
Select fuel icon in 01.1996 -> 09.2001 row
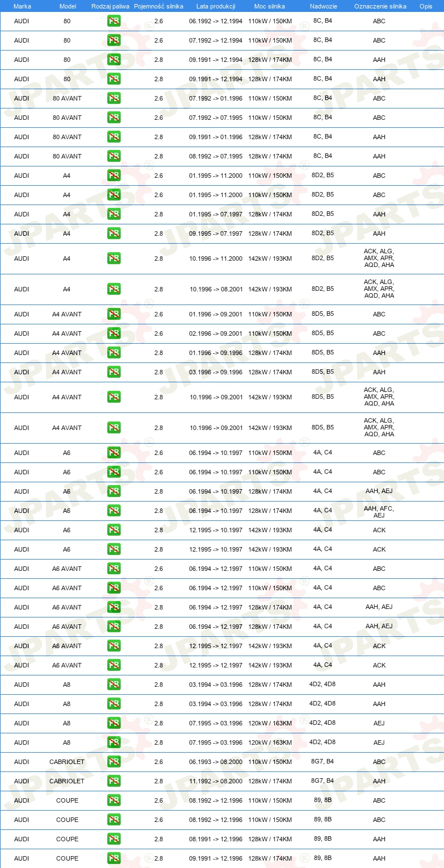114,314
